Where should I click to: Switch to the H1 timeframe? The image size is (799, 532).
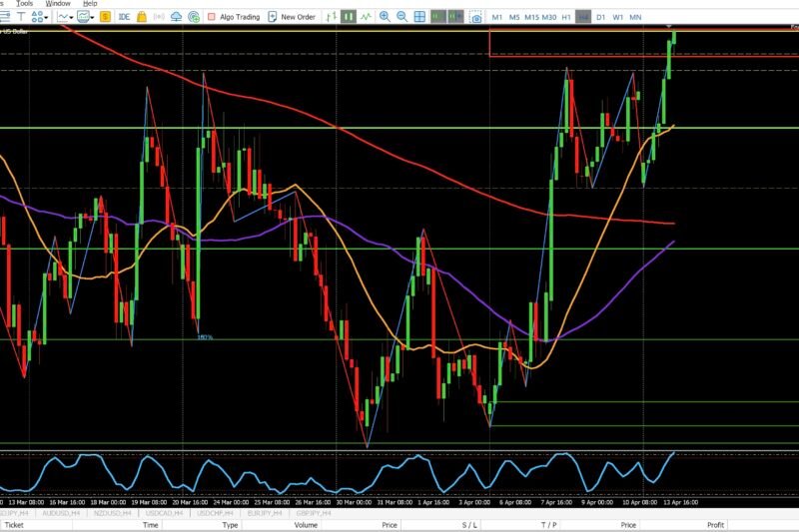coord(566,17)
